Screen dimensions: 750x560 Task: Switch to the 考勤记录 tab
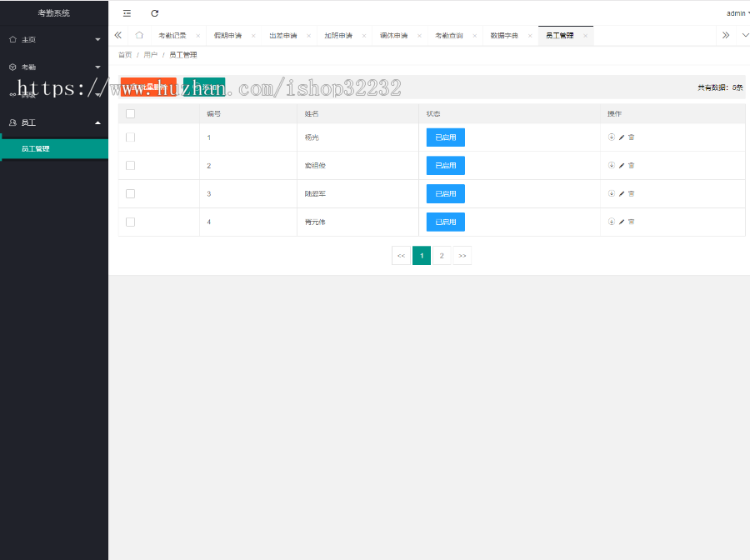[172, 36]
